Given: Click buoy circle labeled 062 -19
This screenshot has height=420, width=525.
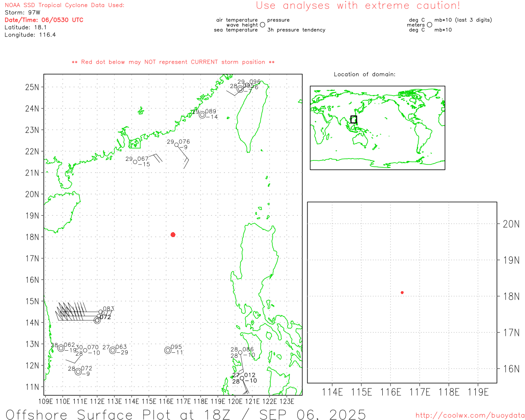Looking at the screenshot, I should [x=61, y=348].
